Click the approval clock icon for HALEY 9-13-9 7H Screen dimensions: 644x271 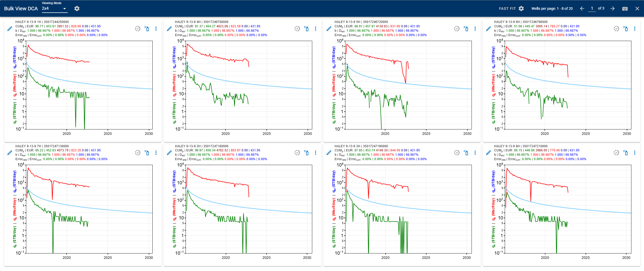(x=137, y=153)
